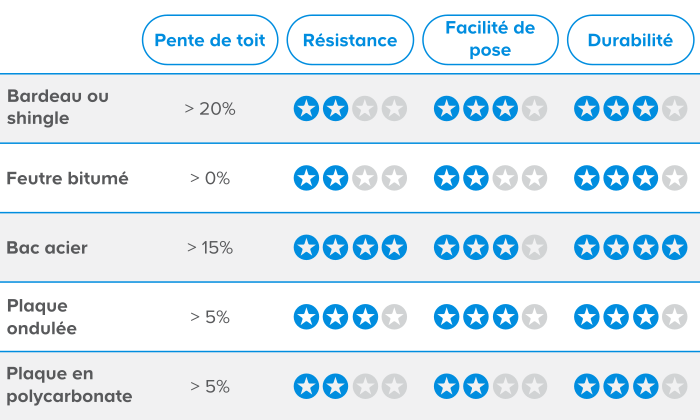Click the grey Facilité de pose star for Bac acier
This screenshot has width=700, height=420.
[x=534, y=247]
